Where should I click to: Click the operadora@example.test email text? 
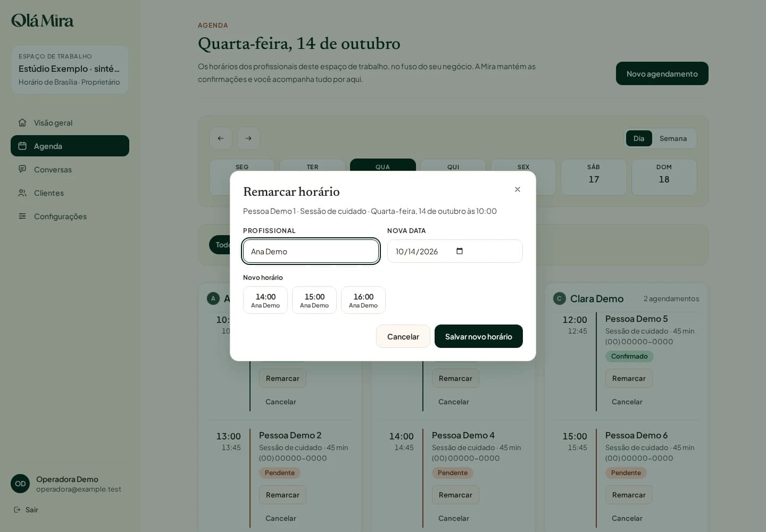coord(79,489)
